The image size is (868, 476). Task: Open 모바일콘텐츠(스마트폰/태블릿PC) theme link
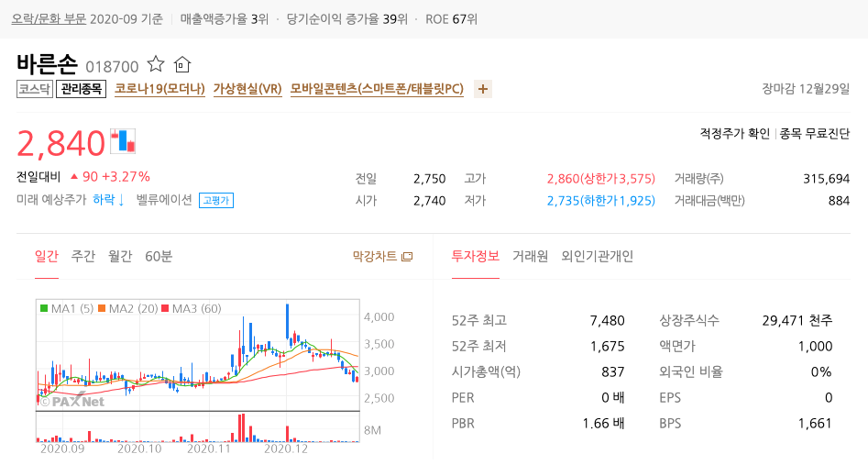point(377,89)
